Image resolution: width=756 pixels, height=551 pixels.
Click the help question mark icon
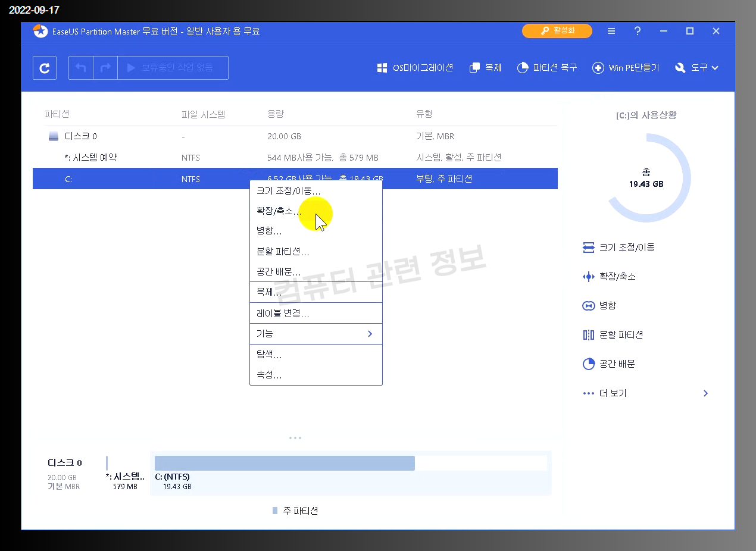point(638,31)
